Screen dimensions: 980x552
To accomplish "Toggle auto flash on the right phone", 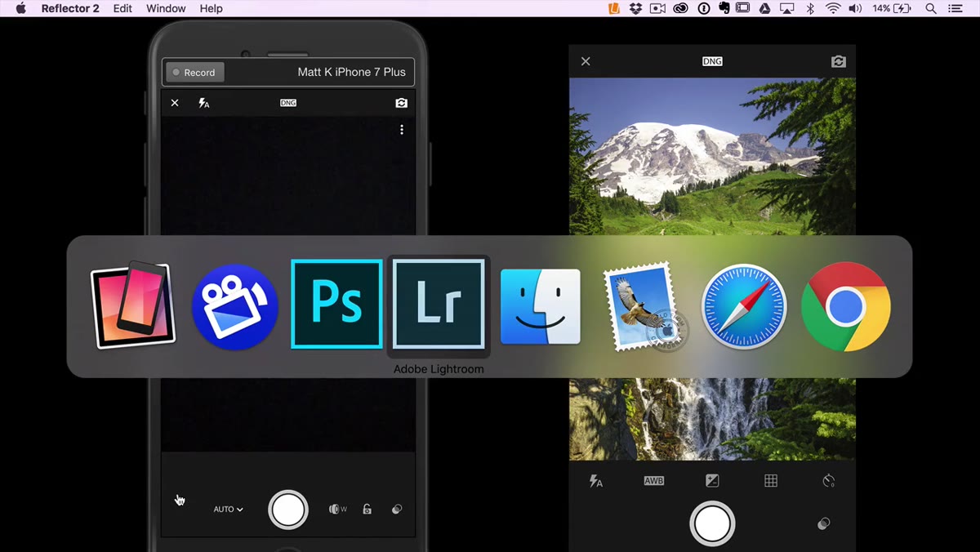I will tap(596, 481).
